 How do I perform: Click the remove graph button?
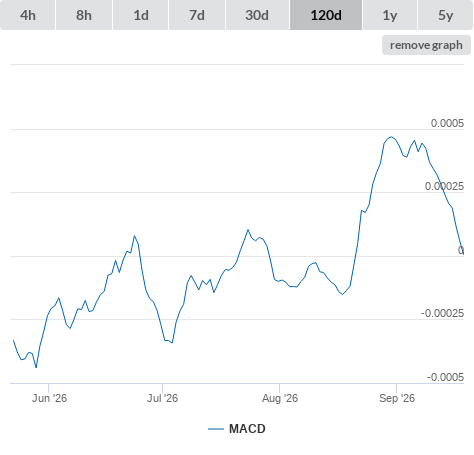pos(426,45)
